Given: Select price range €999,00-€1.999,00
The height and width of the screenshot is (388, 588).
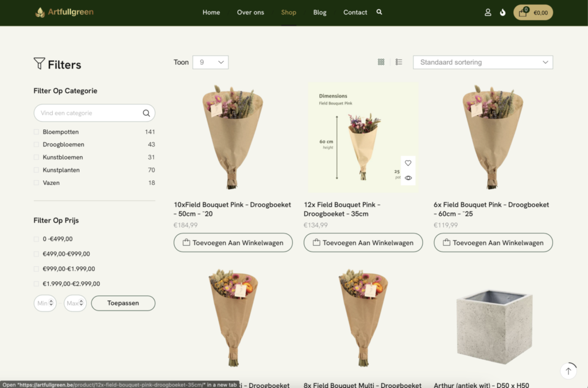Looking at the screenshot, I should coord(36,269).
